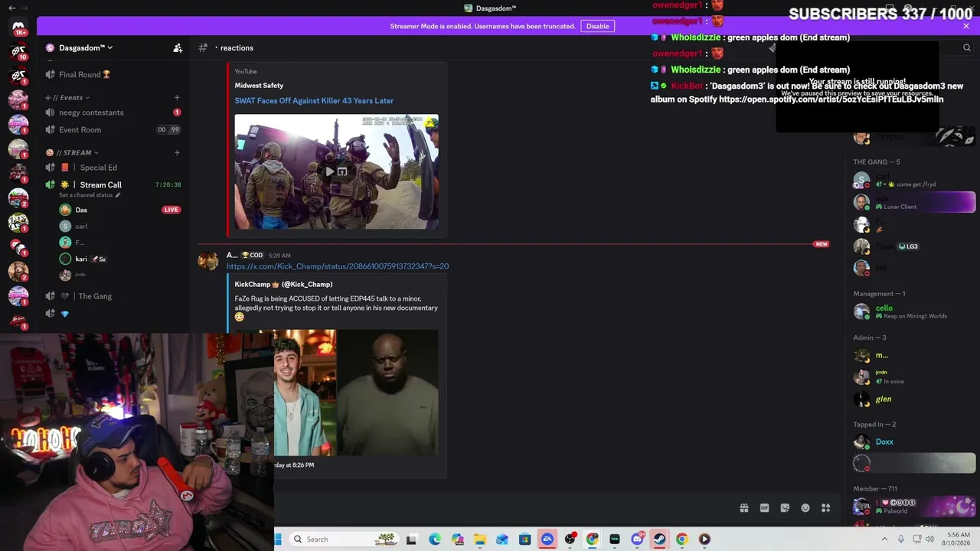
Task: Open member with Lunar Client status
Action: pos(914,202)
